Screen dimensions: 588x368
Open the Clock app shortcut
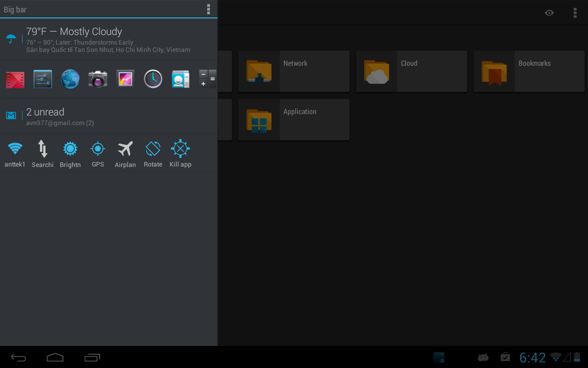click(153, 79)
